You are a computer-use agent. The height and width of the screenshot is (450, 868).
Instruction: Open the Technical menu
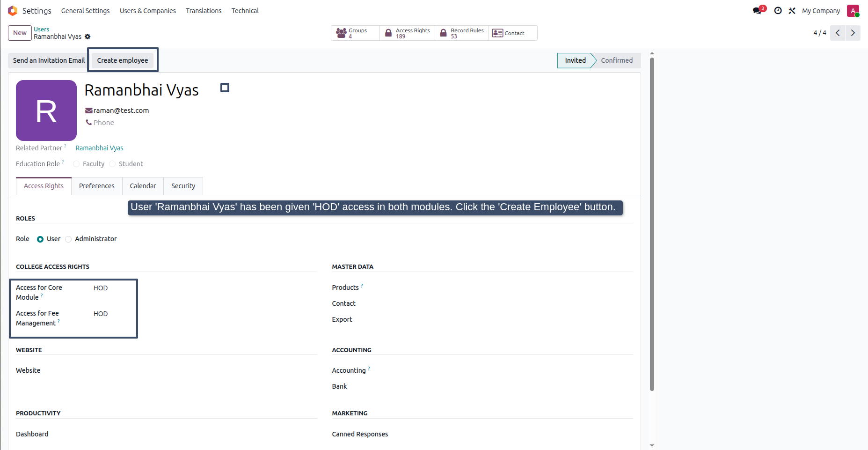(x=245, y=11)
